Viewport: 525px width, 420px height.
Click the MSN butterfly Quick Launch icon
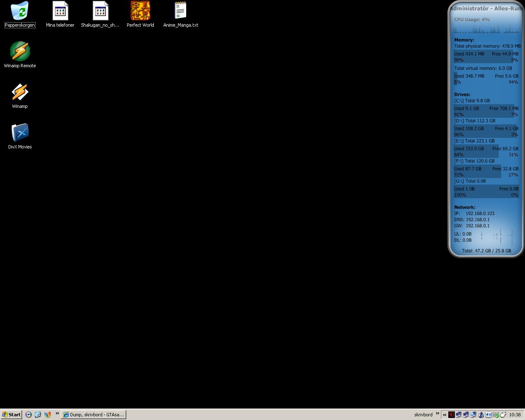pyautogui.click(x=47, y=415)
